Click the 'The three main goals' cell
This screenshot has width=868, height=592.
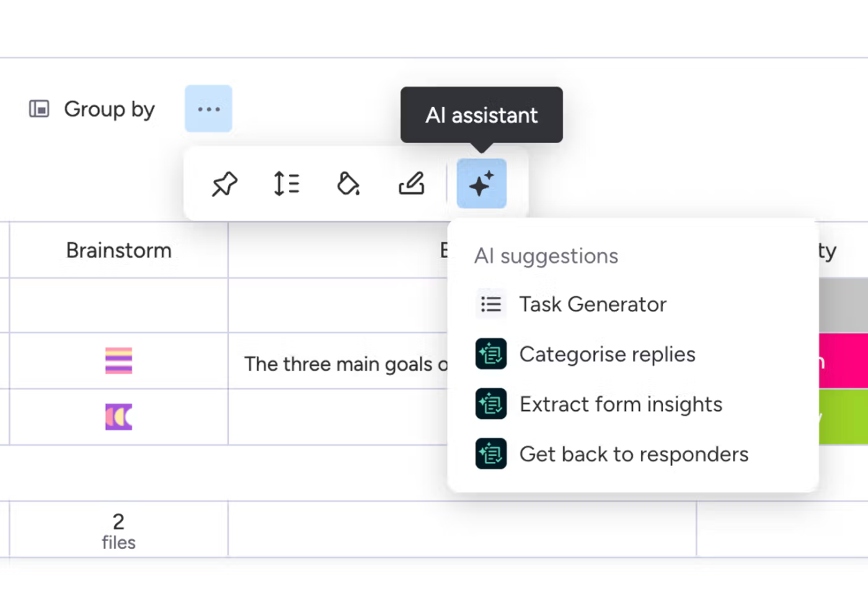tap(338, 361)
